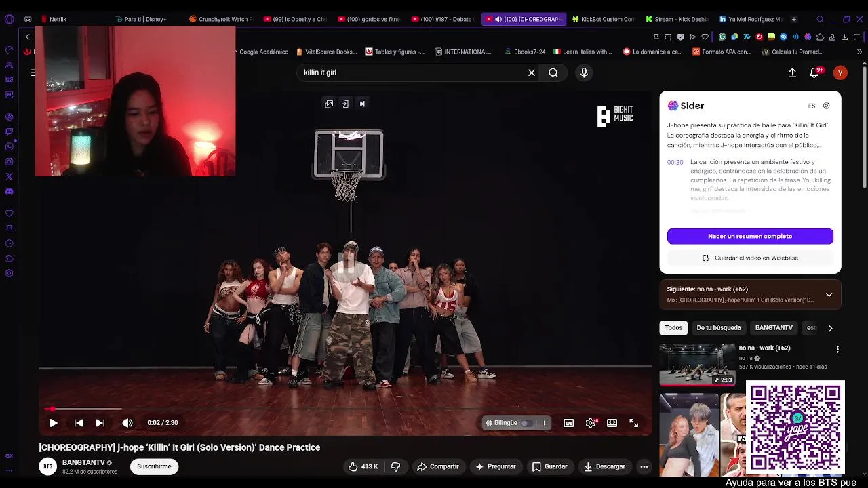Enter fullscreen in the video player
The height and width of the screenshot is (488, 868).
click(634, 422)
